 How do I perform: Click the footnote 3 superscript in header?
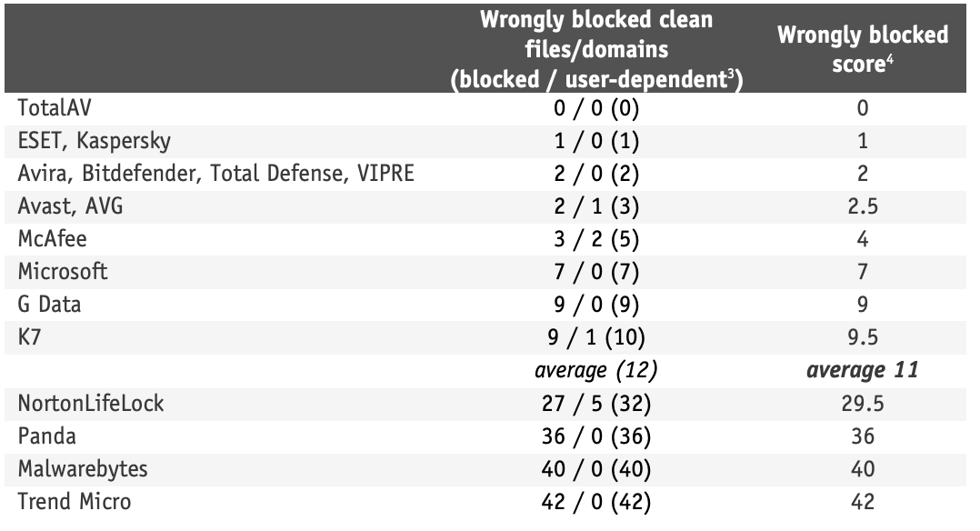(x=729, y=73)
